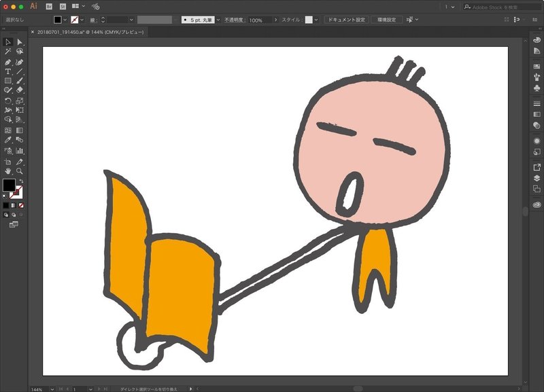The image size is (544, 392).
Task: Select the Eraser tool
Action: pos(20,90)
